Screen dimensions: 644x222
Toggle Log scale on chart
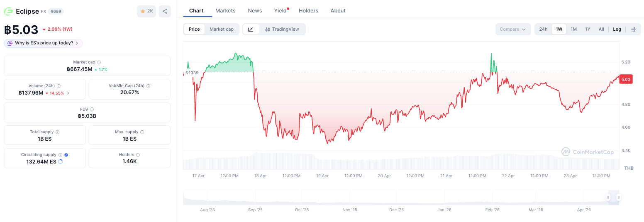[x=617, y=29]
